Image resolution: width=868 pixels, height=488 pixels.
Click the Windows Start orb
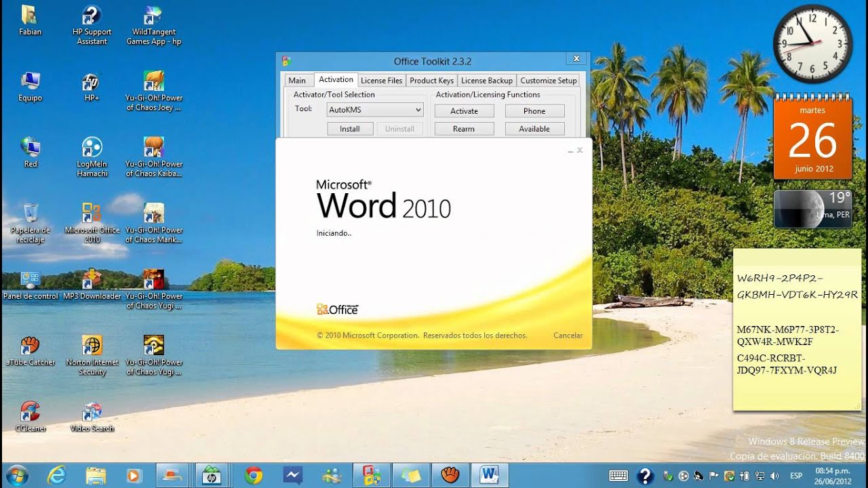pyautogui.click(x=17, y=475)
